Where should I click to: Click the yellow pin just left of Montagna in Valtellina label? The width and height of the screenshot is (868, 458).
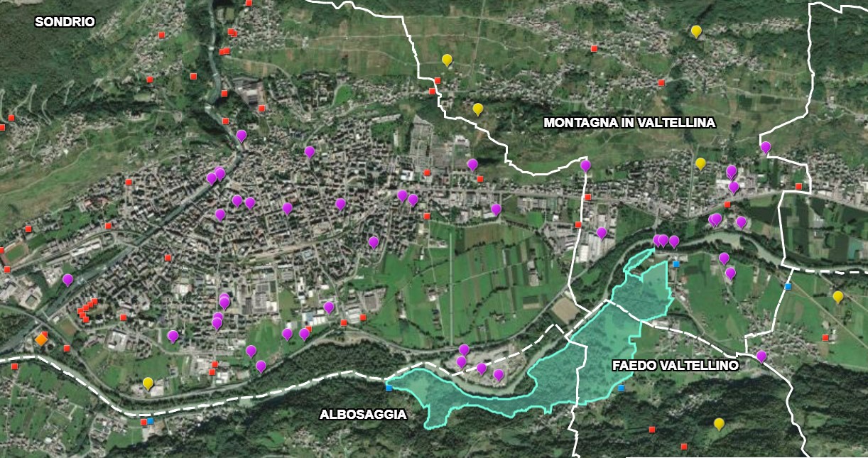(x=478, y=109)
